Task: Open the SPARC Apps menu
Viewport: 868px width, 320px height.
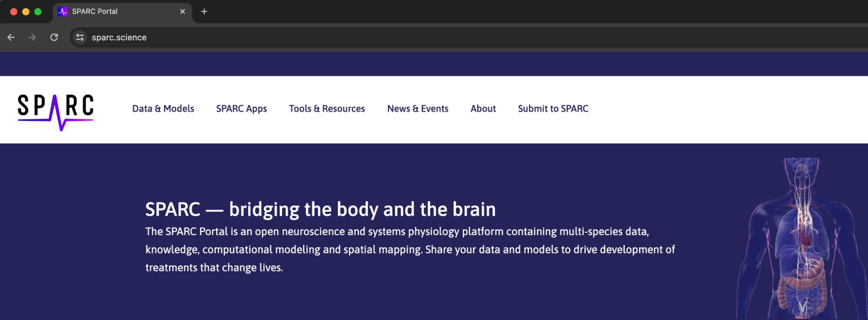Action: coord(241,109)
